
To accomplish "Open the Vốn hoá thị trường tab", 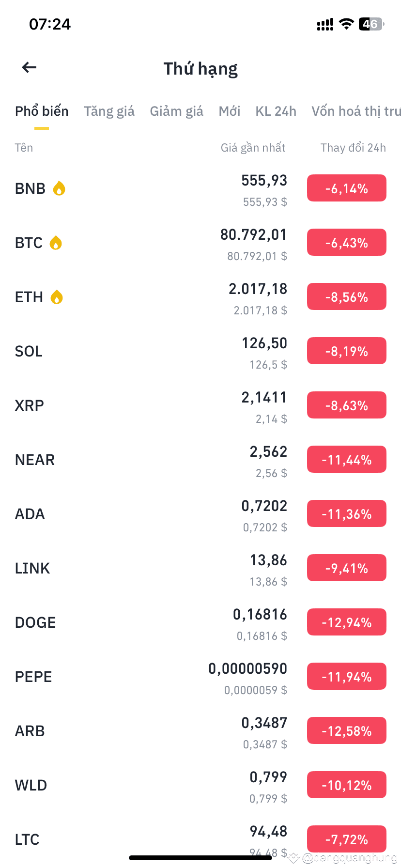I will pyautogui.click(x=356, y=111).
